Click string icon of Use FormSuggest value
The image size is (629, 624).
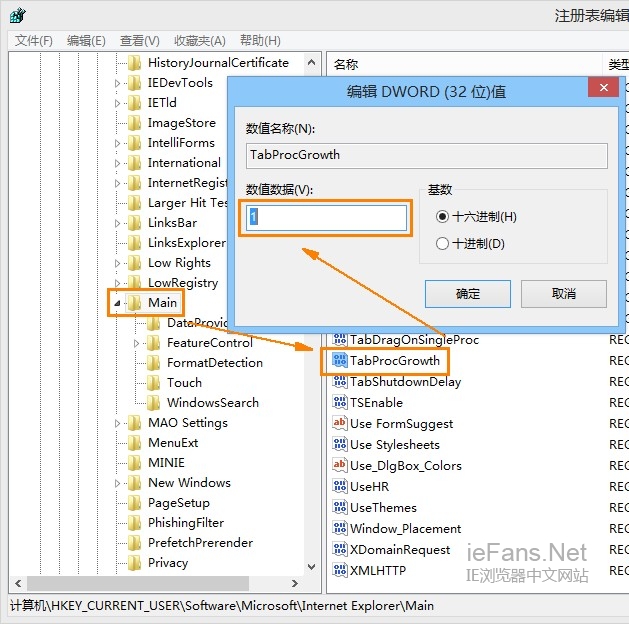point(339,423)
